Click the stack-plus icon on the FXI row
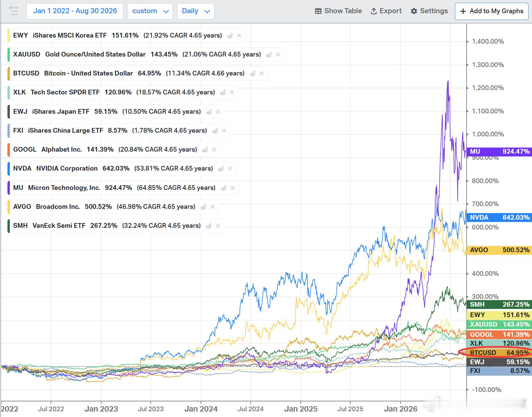The height and width of the screenshot is (417, 532). [215, 131]
